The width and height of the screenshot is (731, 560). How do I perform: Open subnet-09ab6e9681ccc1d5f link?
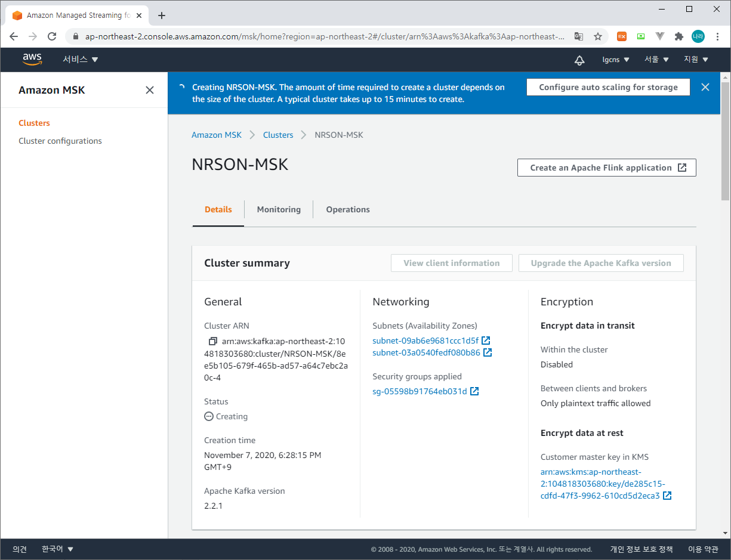pos(425,341)
